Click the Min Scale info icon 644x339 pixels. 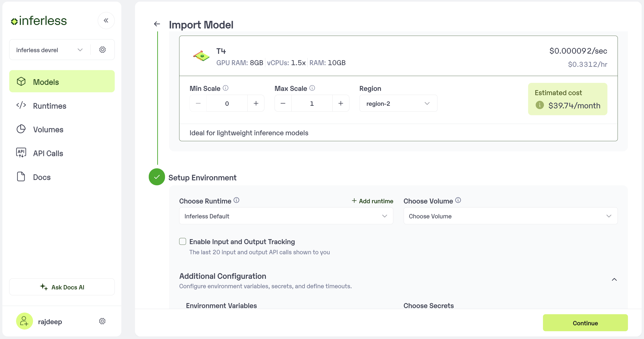[x=225, y=88]
